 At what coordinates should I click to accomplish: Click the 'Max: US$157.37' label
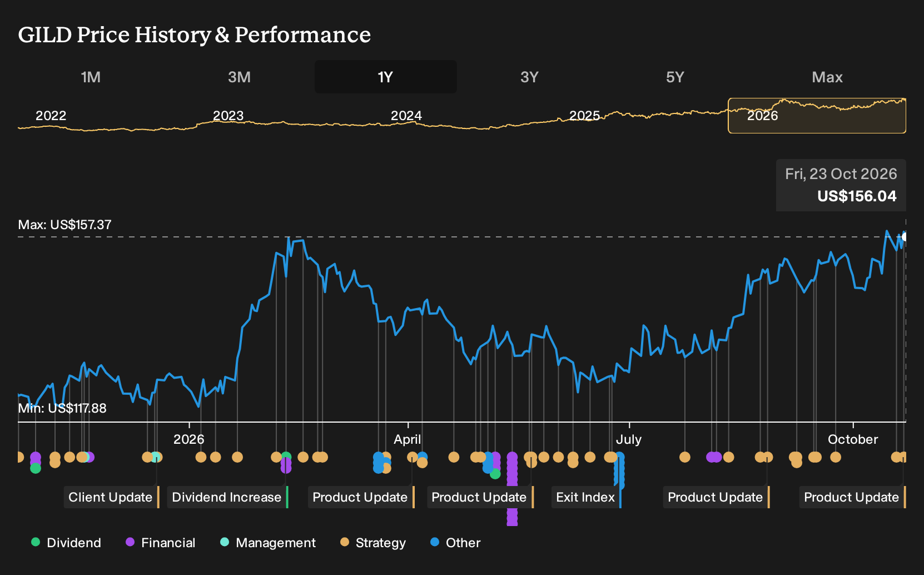64,225
